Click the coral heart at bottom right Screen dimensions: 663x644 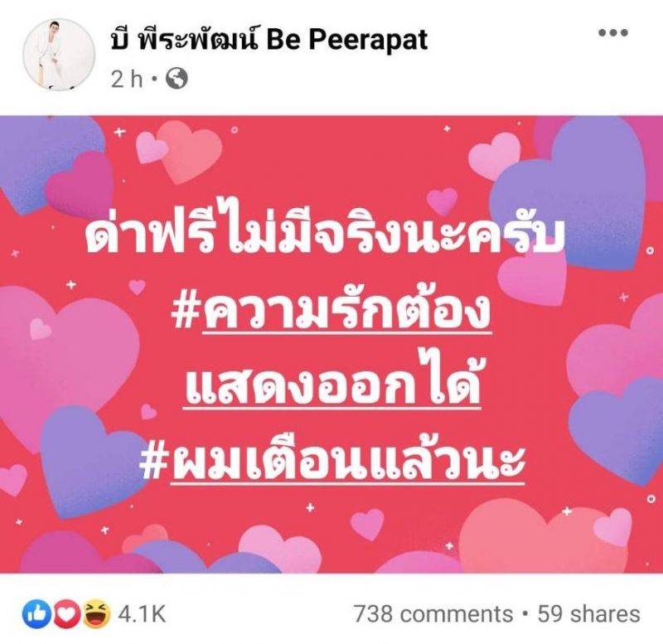[544, 535]
